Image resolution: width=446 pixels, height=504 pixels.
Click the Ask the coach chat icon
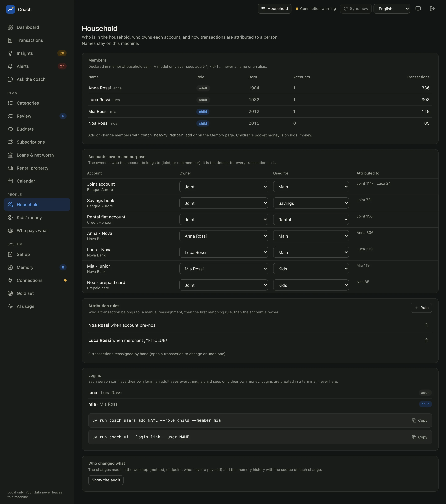10,79
